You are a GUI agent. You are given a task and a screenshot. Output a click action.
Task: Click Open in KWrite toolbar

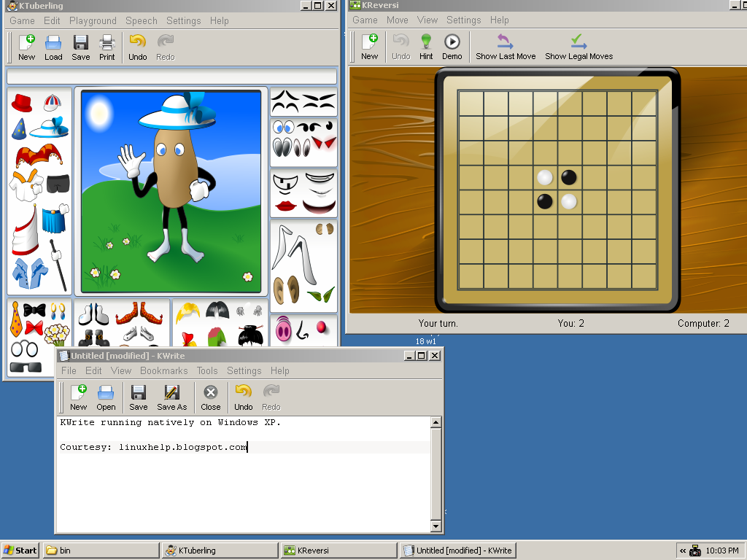click(106, 398)
